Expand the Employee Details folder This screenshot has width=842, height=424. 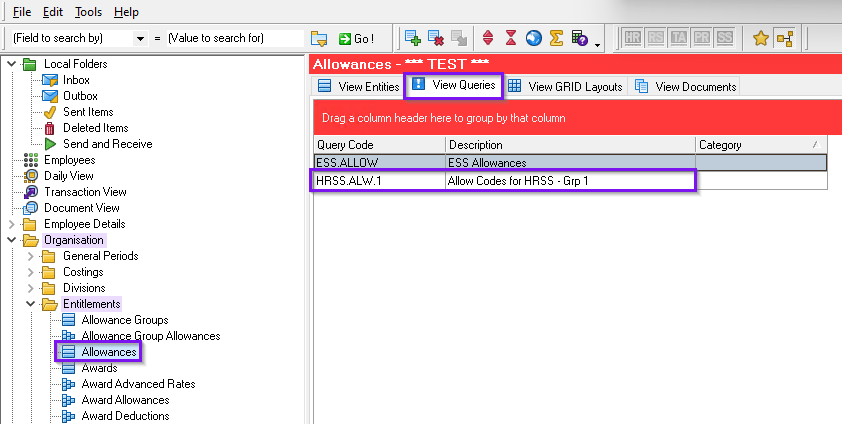[x=12, y=224]
